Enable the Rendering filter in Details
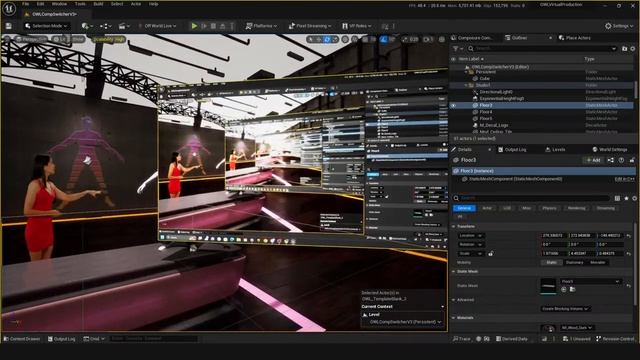 pyautogui.click(x=576, y=208)
